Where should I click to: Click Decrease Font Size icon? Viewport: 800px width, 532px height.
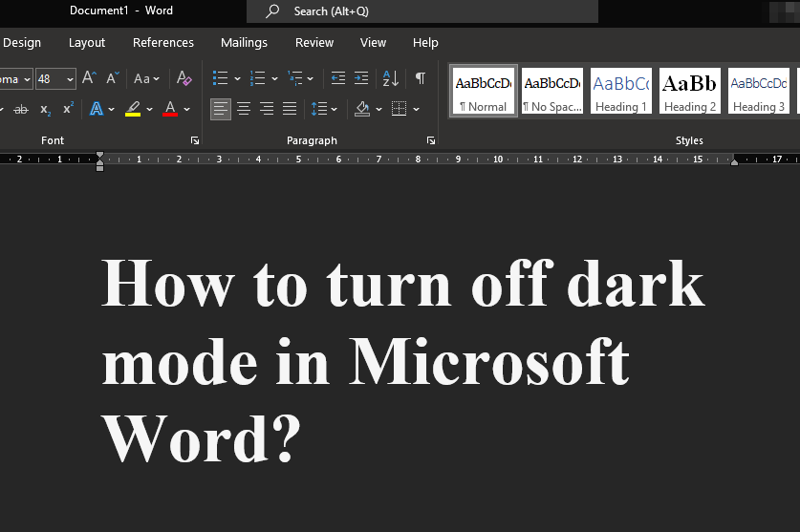pos(112,78)
